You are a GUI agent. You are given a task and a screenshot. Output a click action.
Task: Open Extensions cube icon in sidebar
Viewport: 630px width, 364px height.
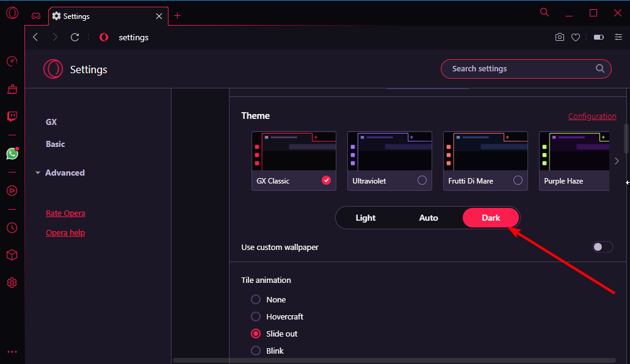pyautogui.click(x=12, y=255)
